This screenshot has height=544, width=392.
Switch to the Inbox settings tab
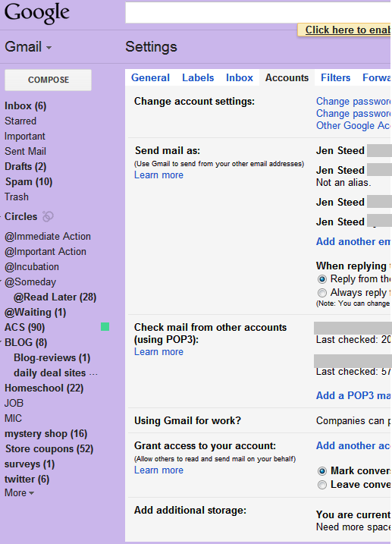(240, 77)
